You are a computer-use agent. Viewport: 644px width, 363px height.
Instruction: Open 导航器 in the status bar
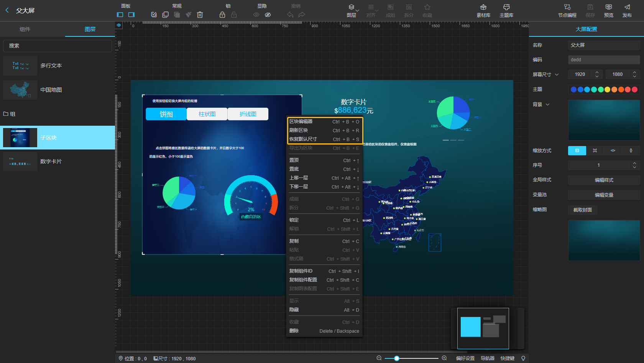488,358
